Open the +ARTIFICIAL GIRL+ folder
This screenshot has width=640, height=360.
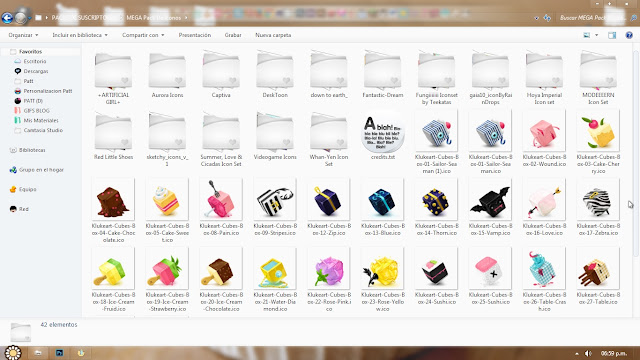point(113,78)
